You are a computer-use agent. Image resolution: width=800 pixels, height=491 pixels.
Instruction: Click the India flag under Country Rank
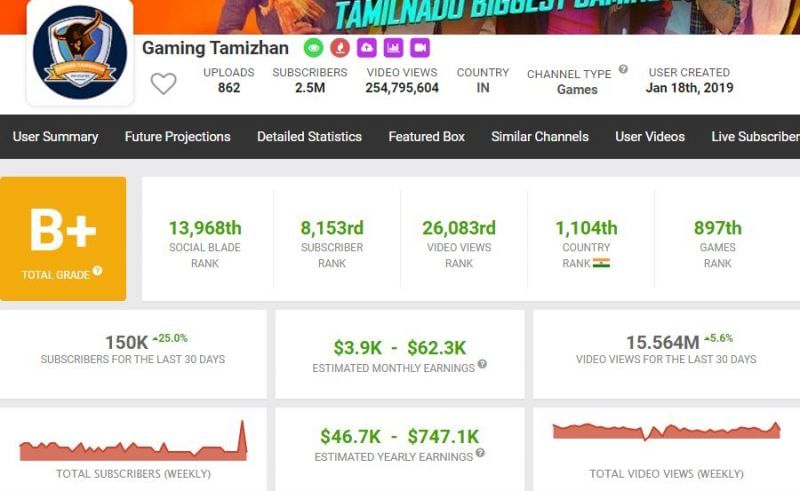click(601, 263)
